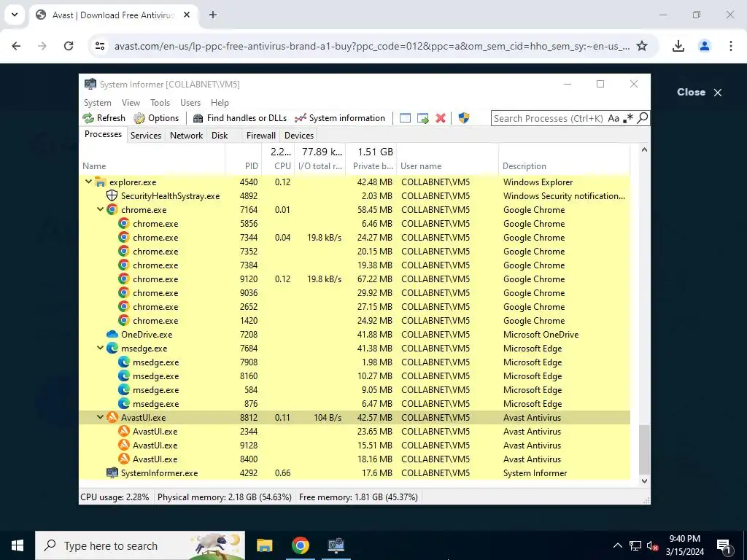Select chrome.exe row with PID 7352
The image size is (747, 560).
click(x=355, y=252)
